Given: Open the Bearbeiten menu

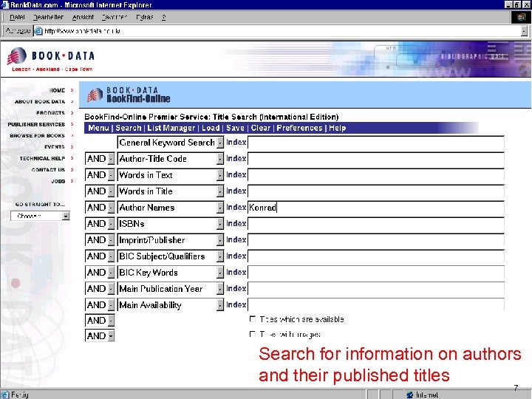Looking at the screenshot, I should click(x=48, y=17).
